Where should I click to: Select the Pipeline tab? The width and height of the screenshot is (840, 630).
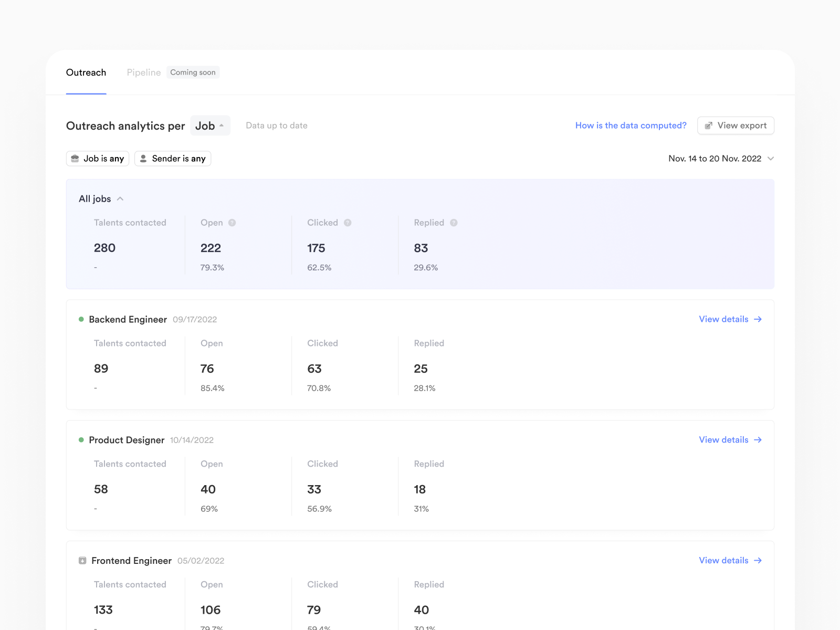point(144,72)
